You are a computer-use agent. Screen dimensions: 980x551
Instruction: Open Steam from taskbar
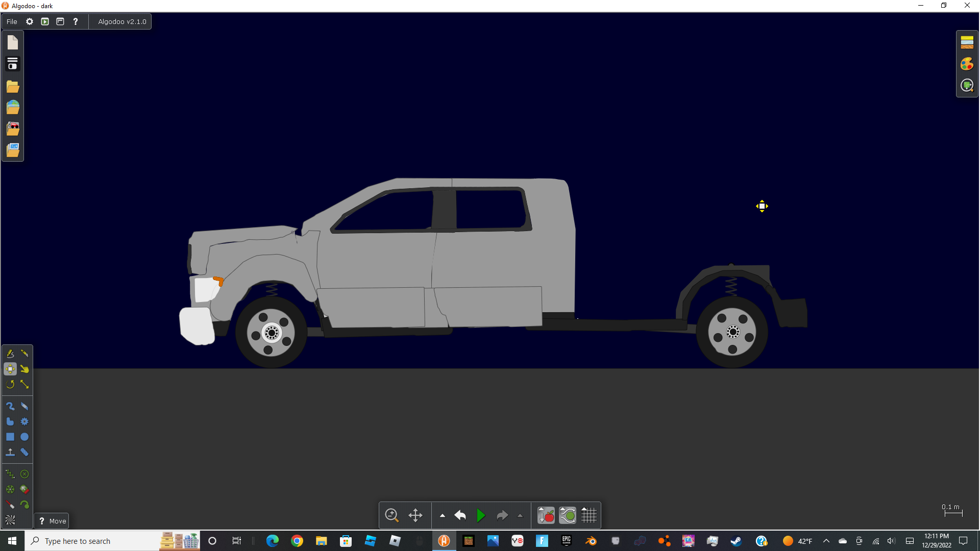736,541
